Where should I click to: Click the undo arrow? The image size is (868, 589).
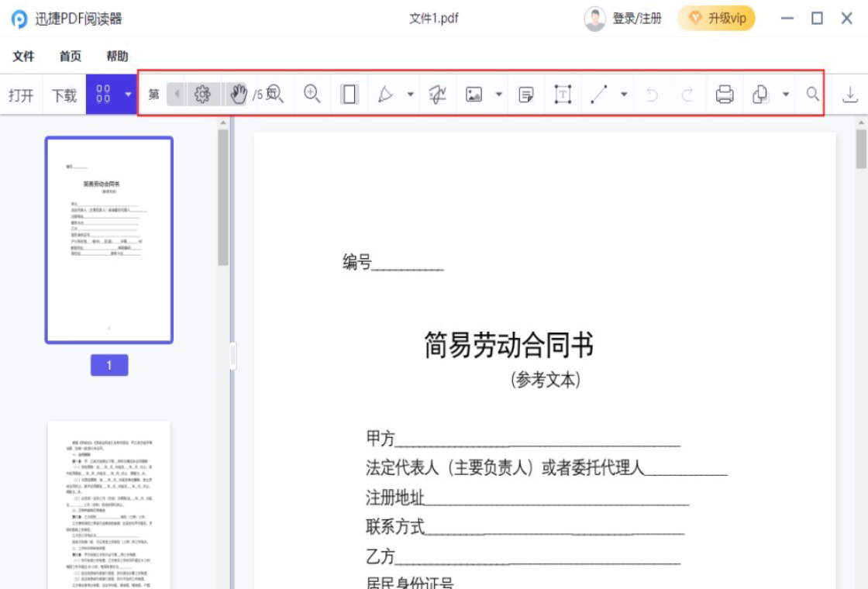point(652,93)
